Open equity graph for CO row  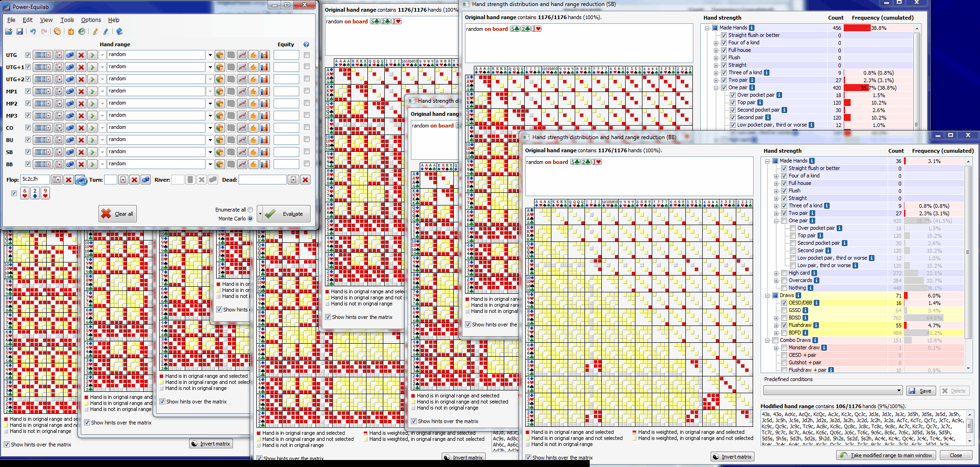[x=242, y=128]
